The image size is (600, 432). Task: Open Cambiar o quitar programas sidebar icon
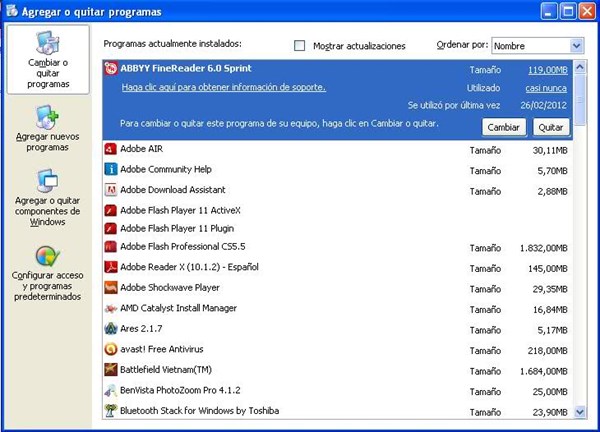point(48,42)
